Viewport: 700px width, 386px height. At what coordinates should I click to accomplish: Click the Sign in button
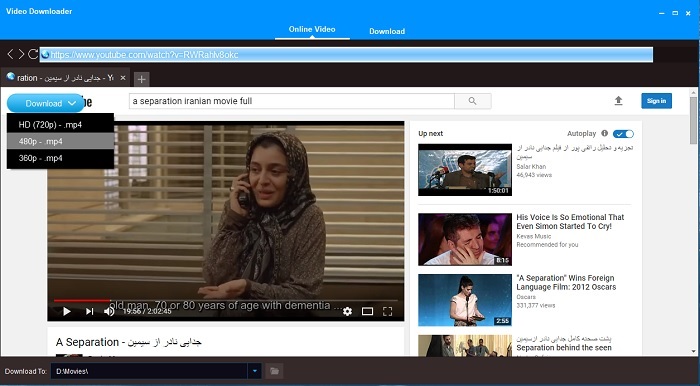tap(656, 101)
